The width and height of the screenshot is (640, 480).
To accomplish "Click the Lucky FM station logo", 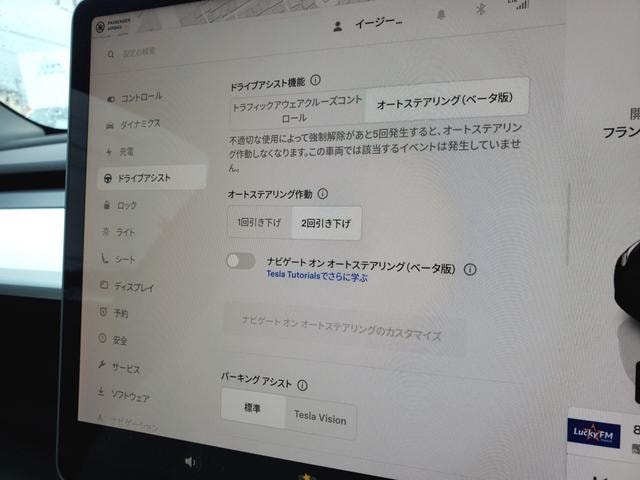I will pyautogui.click(x=593, y=435).
